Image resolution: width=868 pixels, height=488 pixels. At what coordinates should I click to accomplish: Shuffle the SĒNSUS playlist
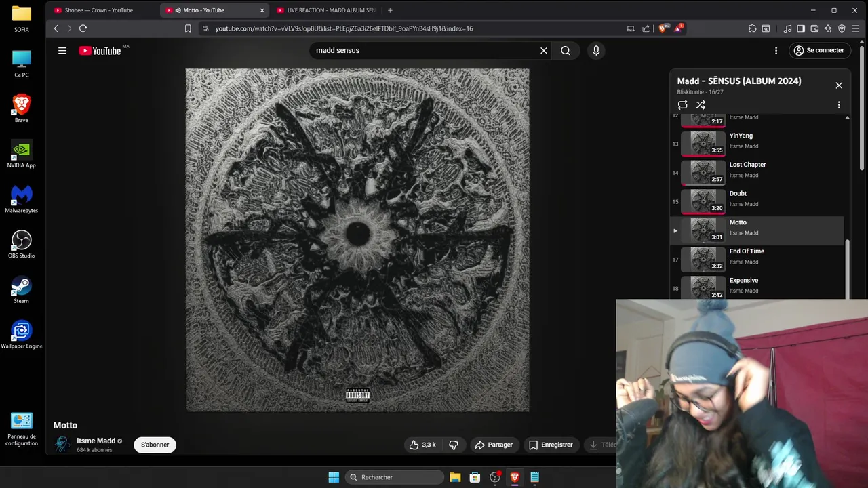point(701,105)
